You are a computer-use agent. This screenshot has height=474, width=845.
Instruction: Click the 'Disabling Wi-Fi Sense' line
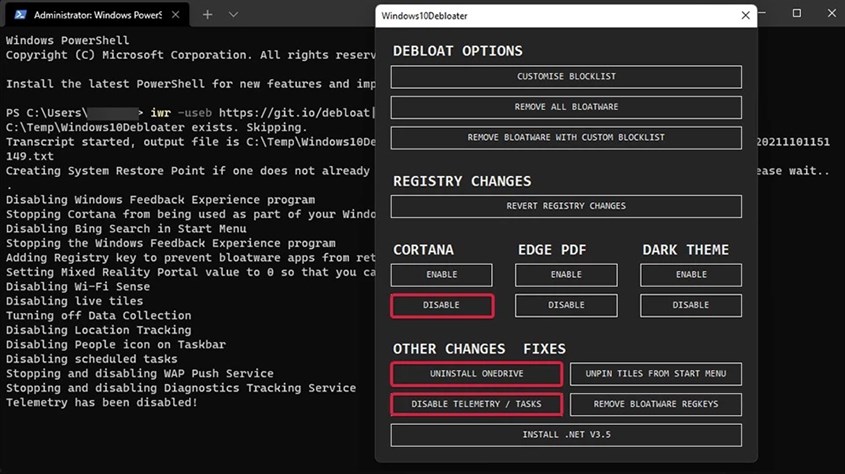(78, 287)
